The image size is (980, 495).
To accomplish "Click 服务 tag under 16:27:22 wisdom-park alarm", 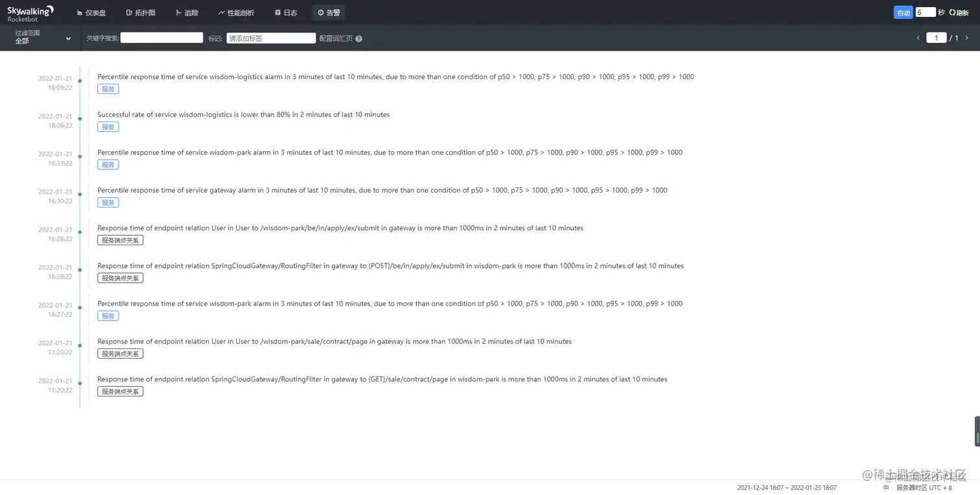I will 108,316.
